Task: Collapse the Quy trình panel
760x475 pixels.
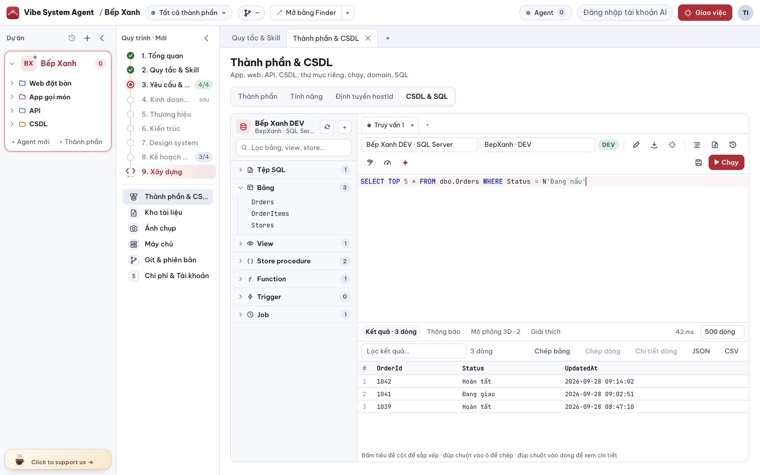Action: (x=206, y=38)
